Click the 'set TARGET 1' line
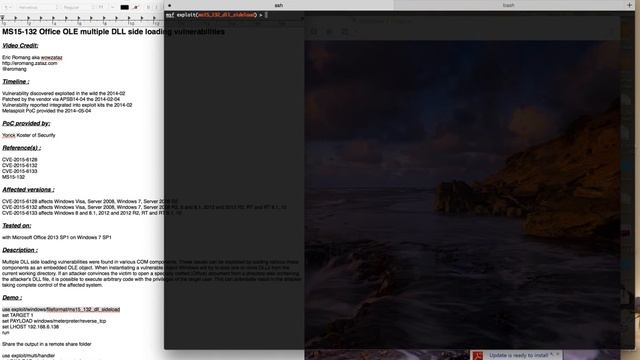 pyautogui.click(x=18, y=315)
